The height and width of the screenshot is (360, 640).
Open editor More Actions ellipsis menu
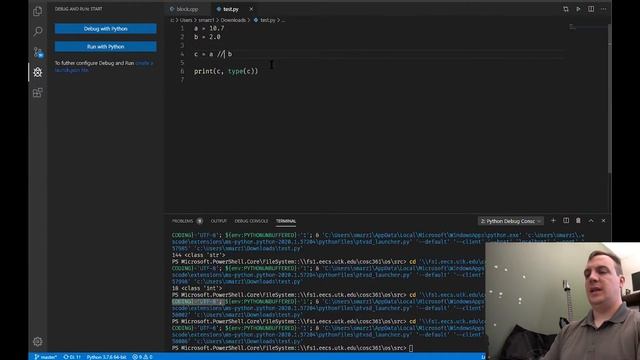pos(604,9)
